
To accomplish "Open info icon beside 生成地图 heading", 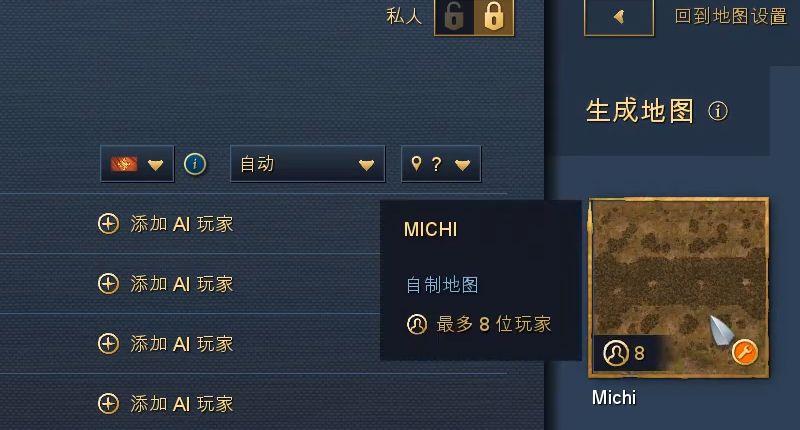I will pyautogui.click(x=718, y=111).
